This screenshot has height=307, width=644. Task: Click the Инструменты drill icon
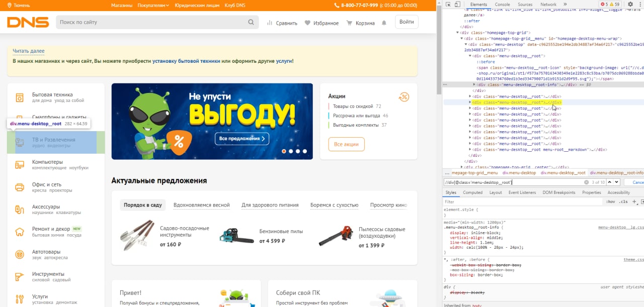(x=20, y=276)
